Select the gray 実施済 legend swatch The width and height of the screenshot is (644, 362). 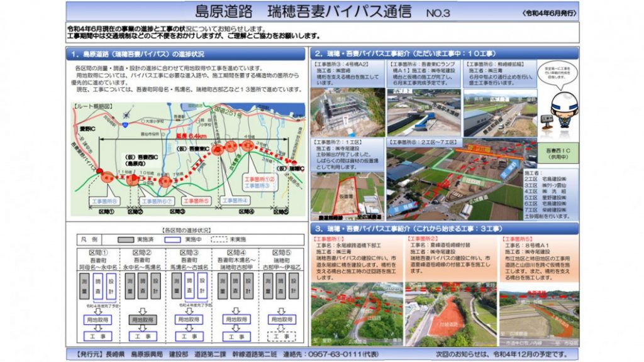126,238
